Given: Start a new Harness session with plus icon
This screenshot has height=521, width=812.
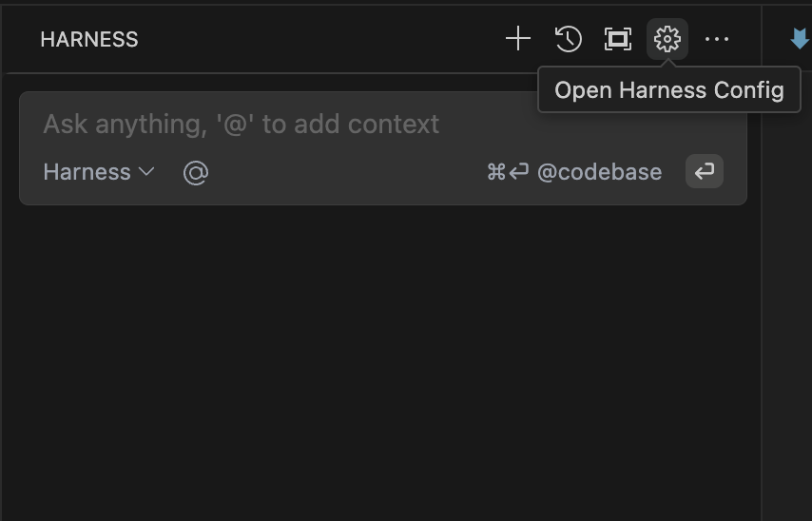Looking at the screenshot, I should point(517,39).
